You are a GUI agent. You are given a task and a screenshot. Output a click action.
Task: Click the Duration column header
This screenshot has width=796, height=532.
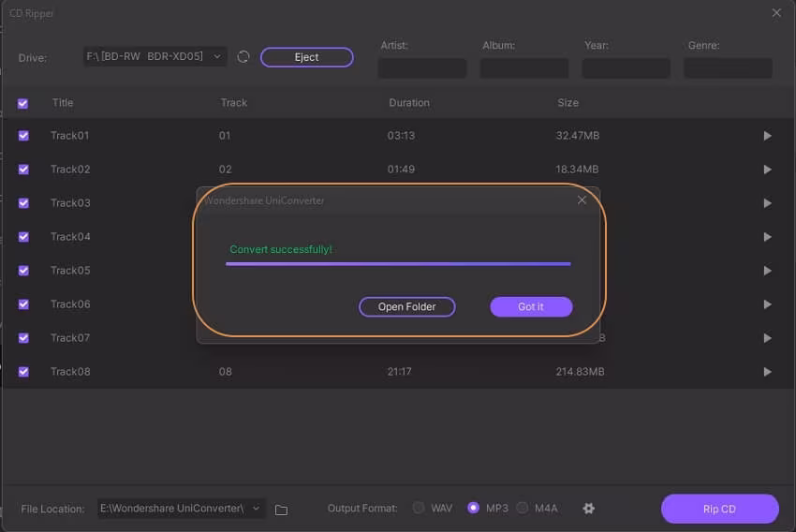409,102
